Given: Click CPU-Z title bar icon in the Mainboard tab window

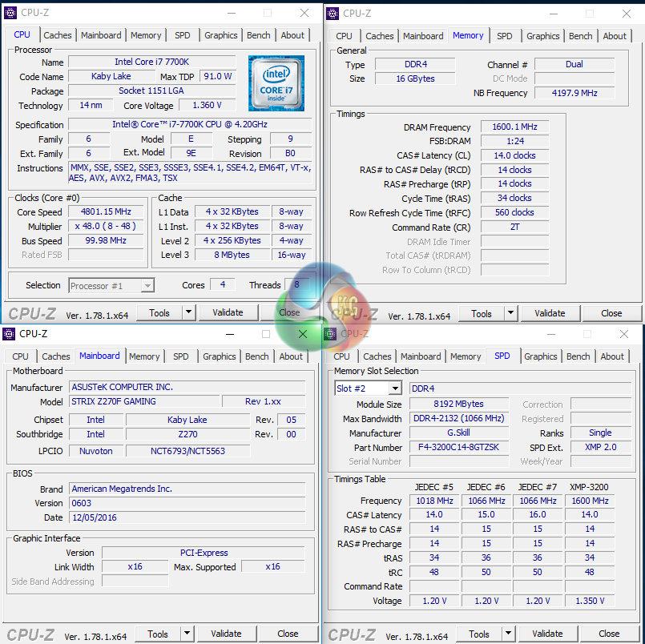Looking at the screenshot, I should tap(10, 334).
